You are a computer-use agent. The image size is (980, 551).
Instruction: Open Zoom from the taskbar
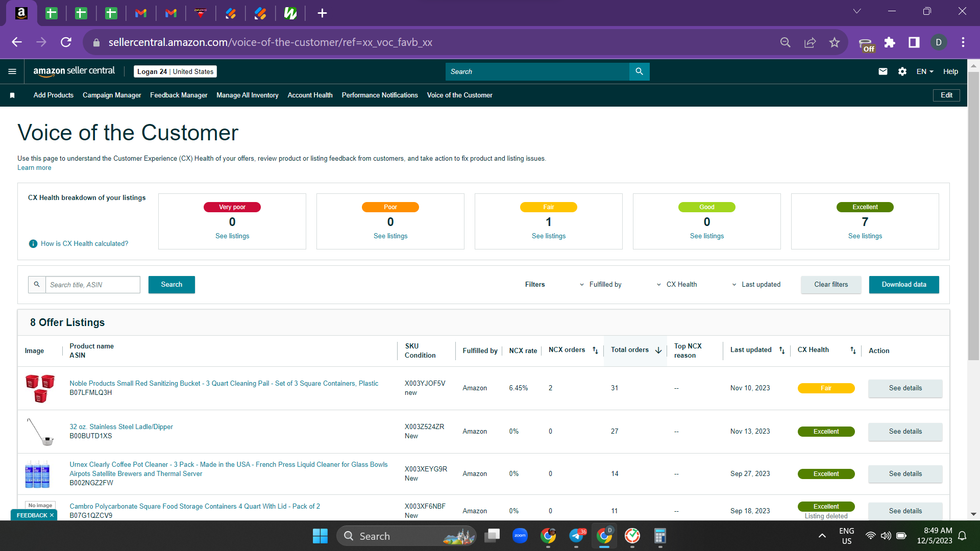(x=520, y=536)
